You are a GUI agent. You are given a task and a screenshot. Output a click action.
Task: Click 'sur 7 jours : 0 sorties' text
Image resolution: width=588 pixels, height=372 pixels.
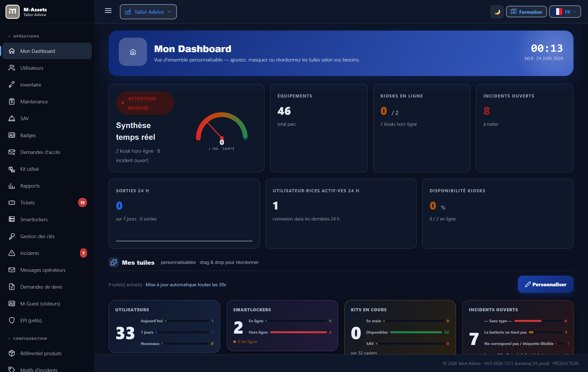(x=136, y=219)
